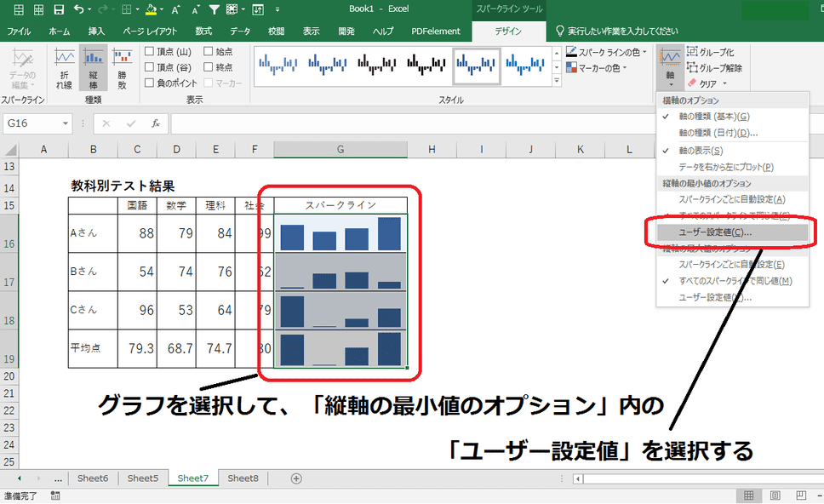
Task: Toggle the 負のポイント checkbox
Action: point(150,82)
